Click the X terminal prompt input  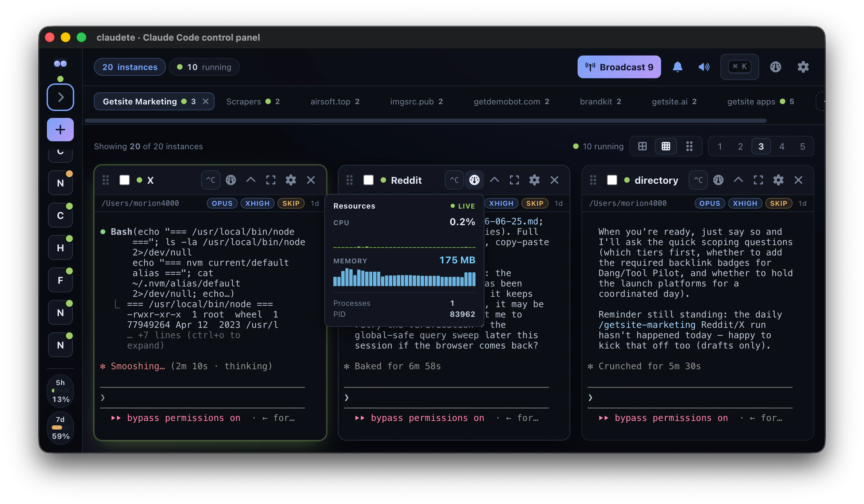pyautogui.click(x=203, y=398)
